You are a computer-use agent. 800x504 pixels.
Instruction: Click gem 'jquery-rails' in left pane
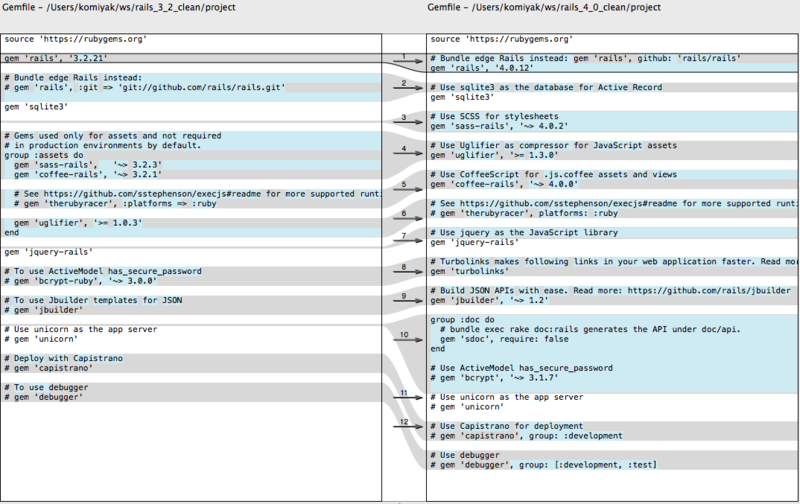tap(48, 252)
